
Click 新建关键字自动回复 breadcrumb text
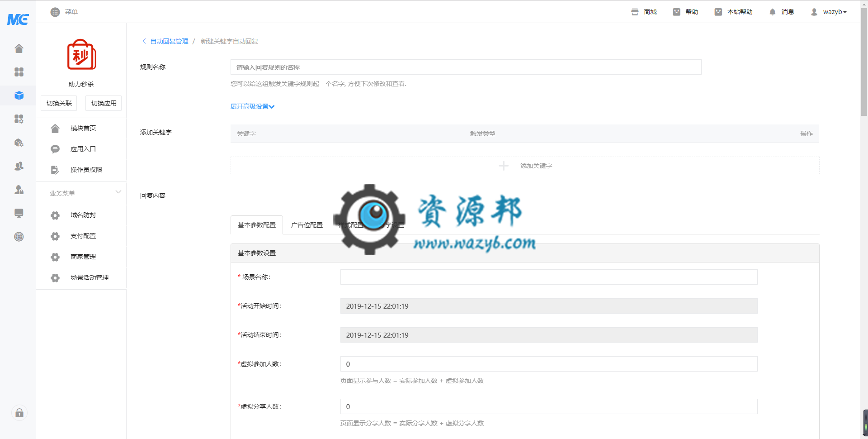click(229, 41)
